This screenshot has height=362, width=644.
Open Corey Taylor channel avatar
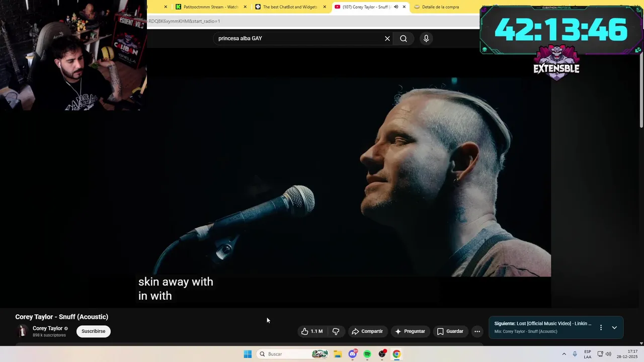[x=22, y=331]
